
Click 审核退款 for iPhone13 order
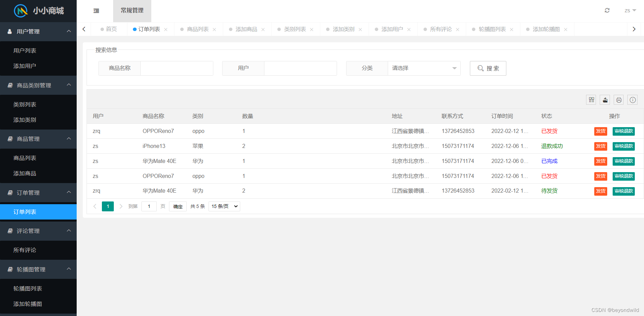pos(624,146)
